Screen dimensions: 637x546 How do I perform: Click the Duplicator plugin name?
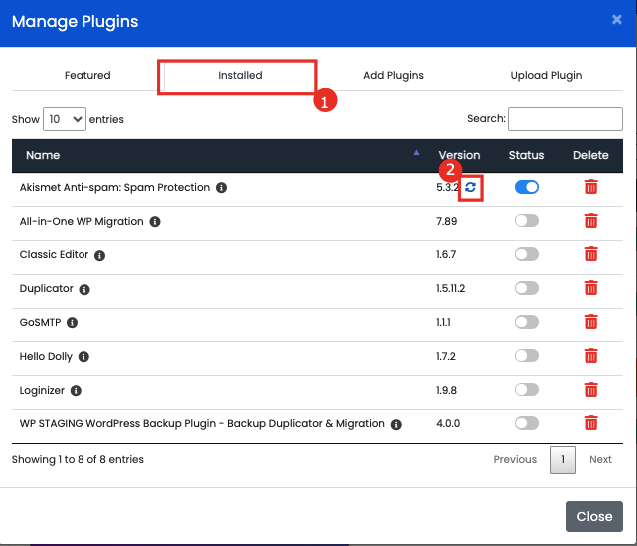(46, 288)
